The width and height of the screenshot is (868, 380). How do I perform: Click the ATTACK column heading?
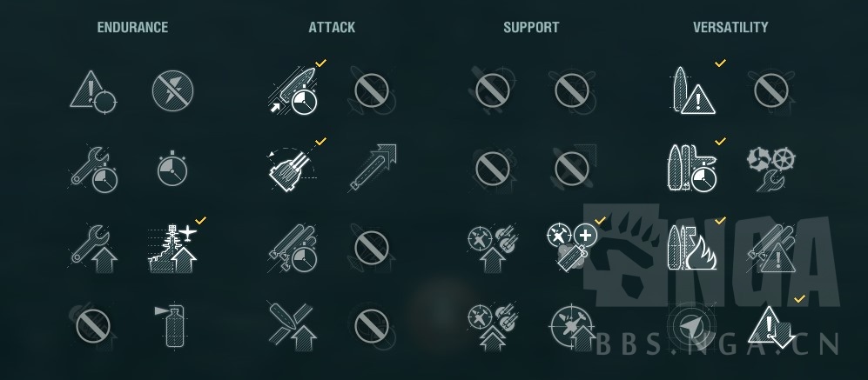point(332,27)
